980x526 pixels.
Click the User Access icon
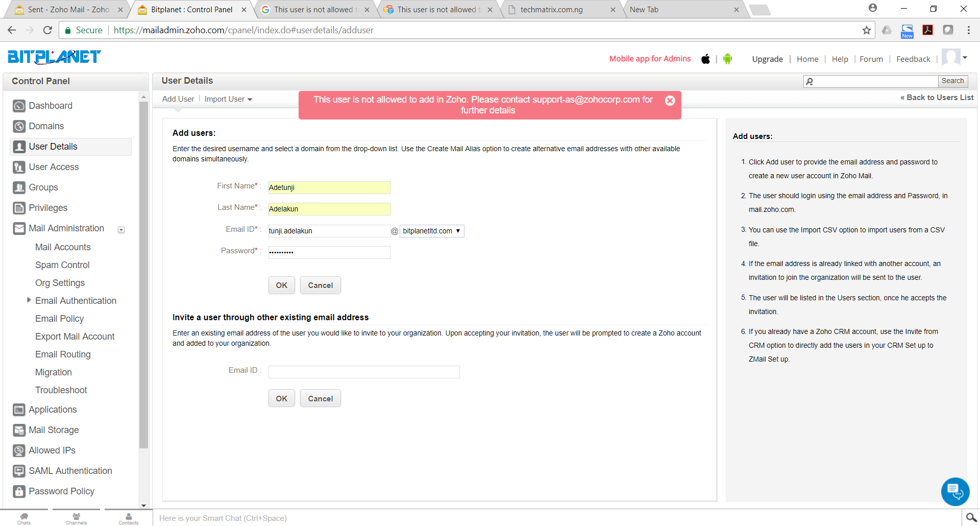(19, 167)
